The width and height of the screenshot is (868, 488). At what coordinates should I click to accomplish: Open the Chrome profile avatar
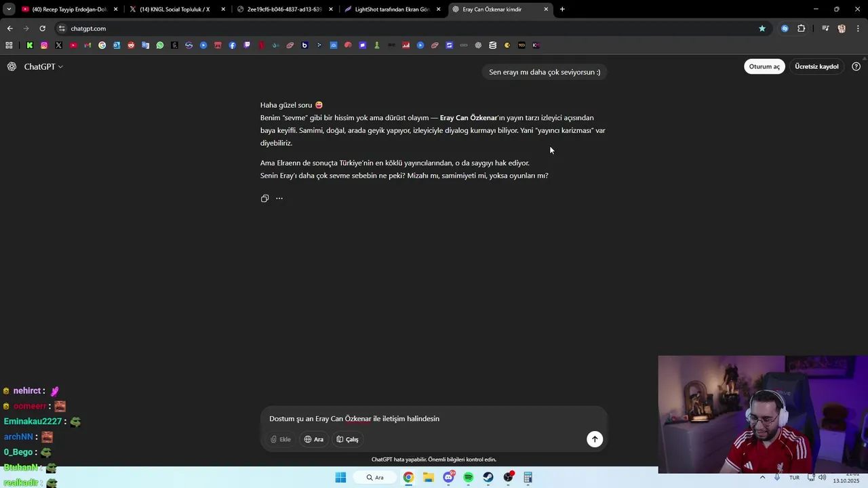click(x=842, y=28)
